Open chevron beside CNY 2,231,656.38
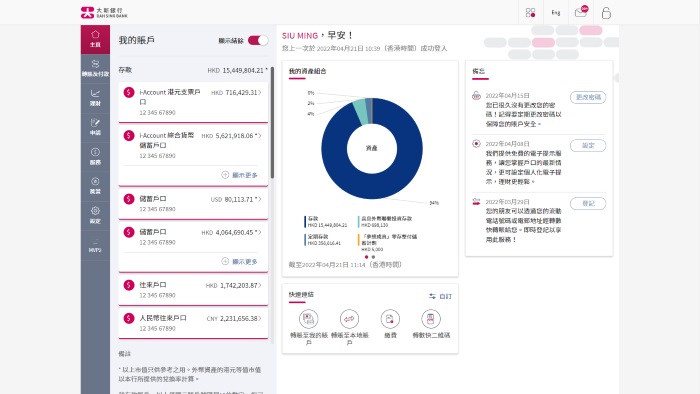The height and width of the screenshot is (394, 700). click(x=260, y=318)
